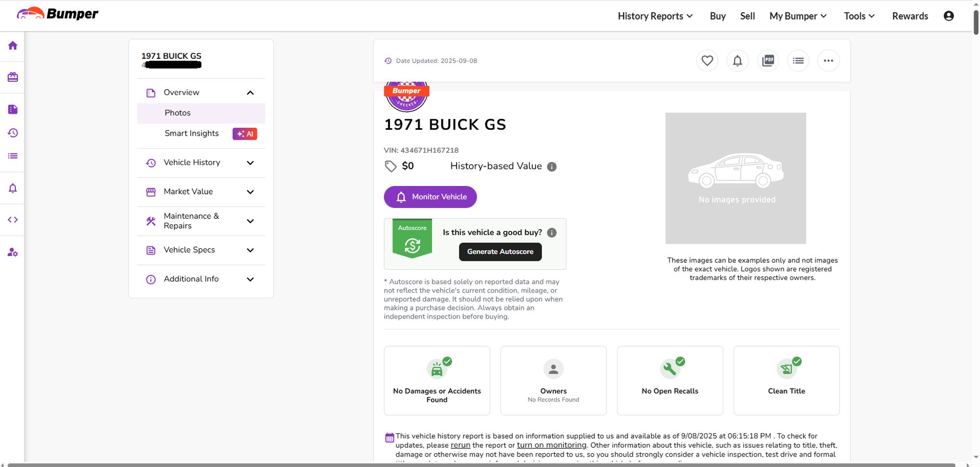Collapse the Overview section
Image resolution: width=980 pixels, height=467 pixels.
coord(250,93)
